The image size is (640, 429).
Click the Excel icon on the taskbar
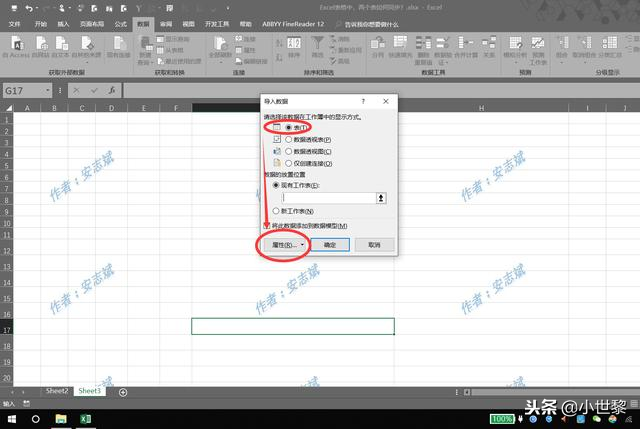(85, 419)
